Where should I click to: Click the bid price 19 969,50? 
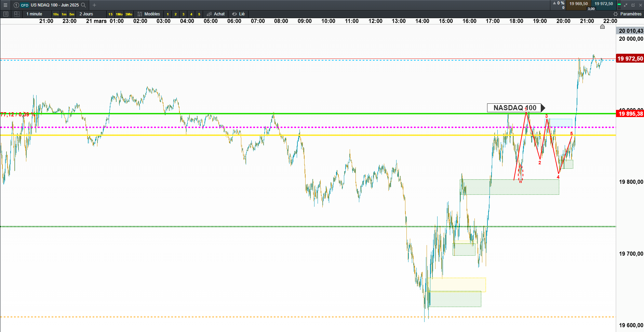click(578, 4)
